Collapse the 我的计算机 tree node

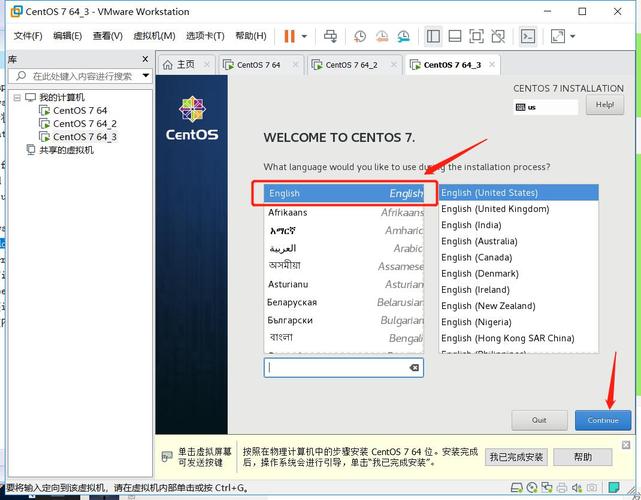[x=17, y=98]
